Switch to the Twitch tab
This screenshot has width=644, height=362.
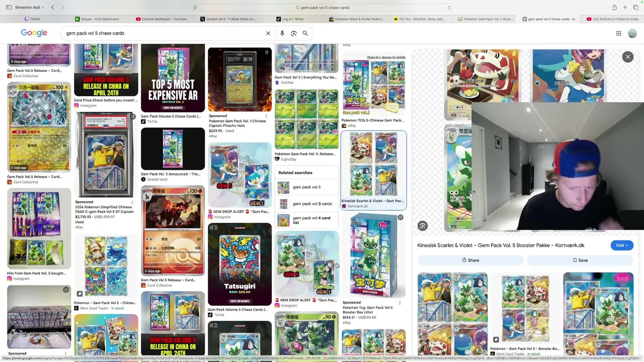click(x=33, y=19)
